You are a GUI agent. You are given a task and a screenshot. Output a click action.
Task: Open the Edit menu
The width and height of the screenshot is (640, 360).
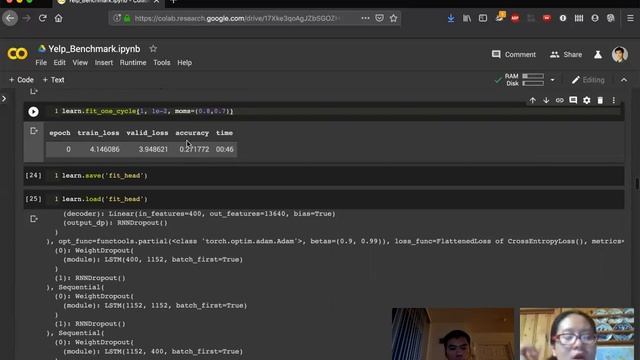59,63
